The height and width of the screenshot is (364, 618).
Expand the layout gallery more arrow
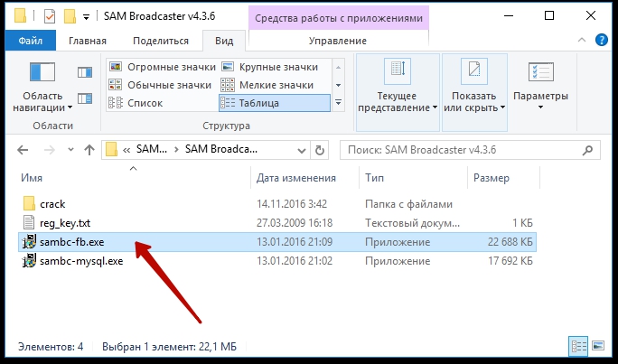(338, 103)
